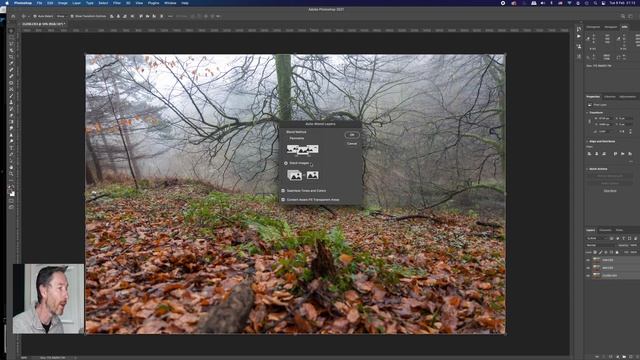Open the Edit menu
Image resolution: width=640 pixels, height=360 pixels.
point(50,3)
